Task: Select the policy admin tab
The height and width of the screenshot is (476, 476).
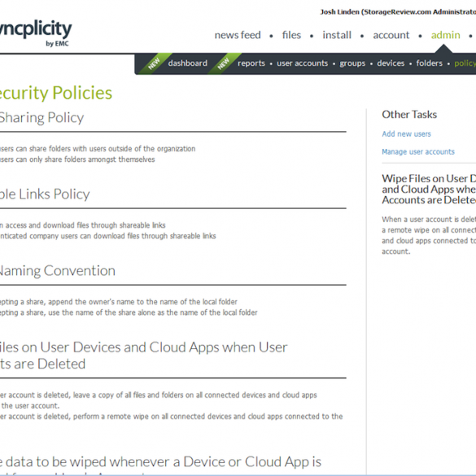Action: point(465,63)
